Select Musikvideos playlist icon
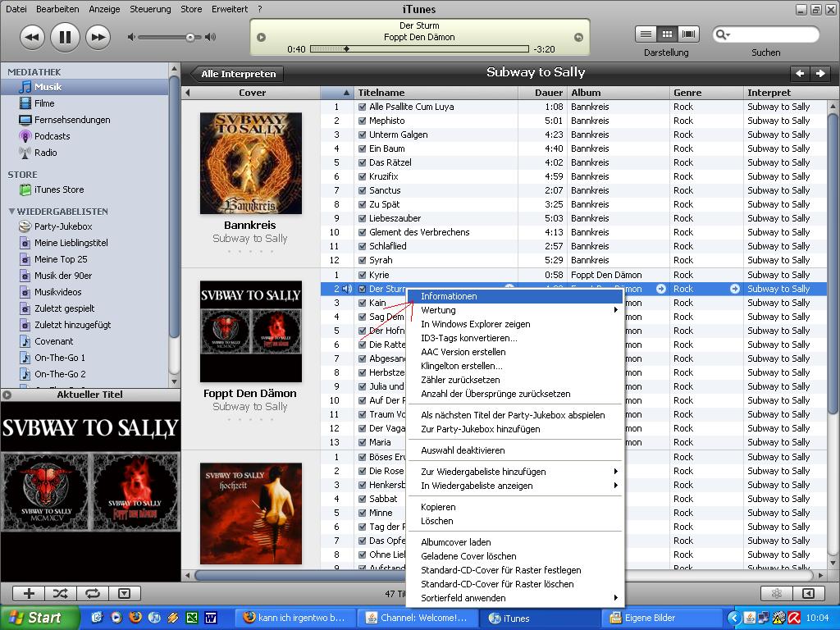The height and width of the screenshot is (630, 840). point(25,292)
